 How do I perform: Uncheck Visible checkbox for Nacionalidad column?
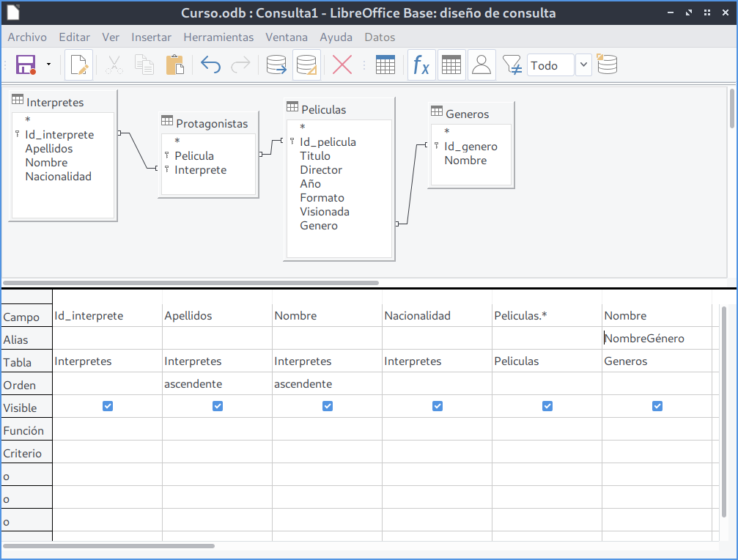click(438, 406)
